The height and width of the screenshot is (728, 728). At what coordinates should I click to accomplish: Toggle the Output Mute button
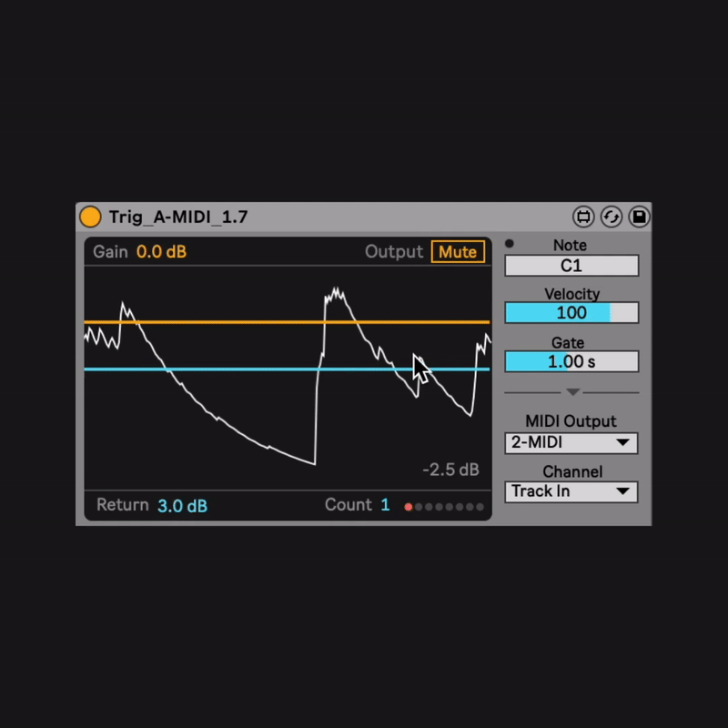point(458,252)
